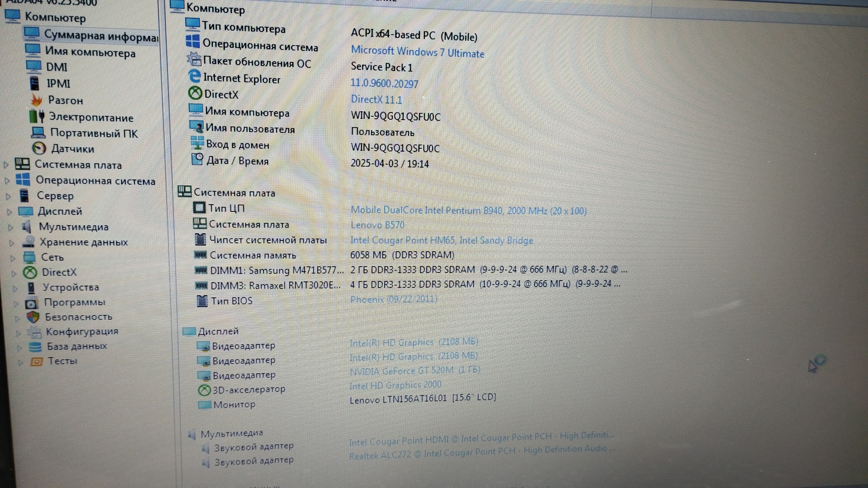Select Суммарная информация tree item
868x488 pixels.
[x=100, y=35]
